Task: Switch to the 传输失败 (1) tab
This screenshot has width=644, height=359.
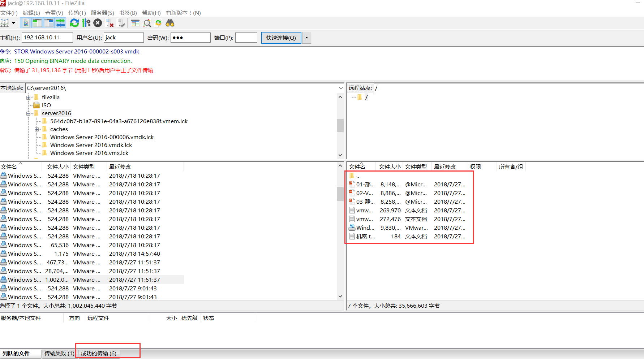Action: coord(59,354)
